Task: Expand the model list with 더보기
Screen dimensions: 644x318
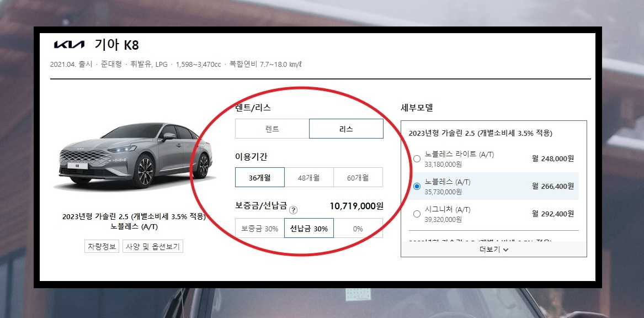Action: coord(494,249)
